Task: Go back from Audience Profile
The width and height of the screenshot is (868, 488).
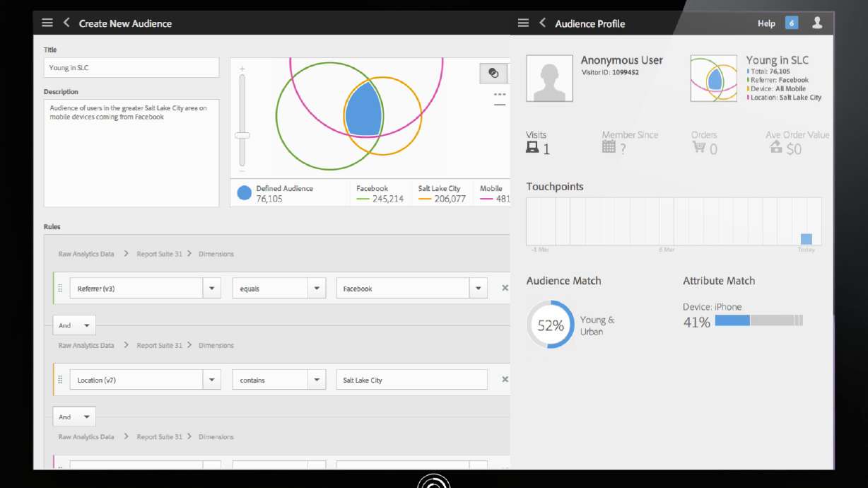Action: click(x=542, y=23)
